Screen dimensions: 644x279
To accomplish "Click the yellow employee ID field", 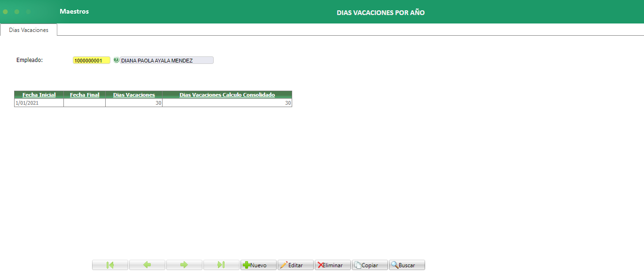I will click(x=92, y=60).
